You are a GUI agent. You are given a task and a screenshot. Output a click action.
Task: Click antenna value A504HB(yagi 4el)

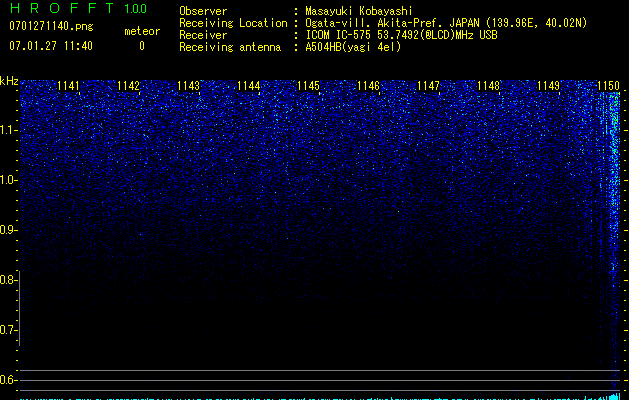(x=353, y=47)
